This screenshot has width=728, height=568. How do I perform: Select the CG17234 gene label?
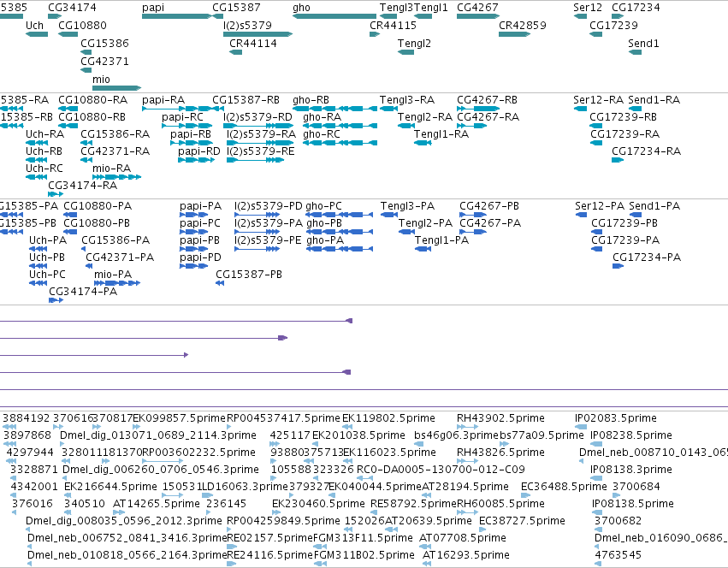[636, 8]
